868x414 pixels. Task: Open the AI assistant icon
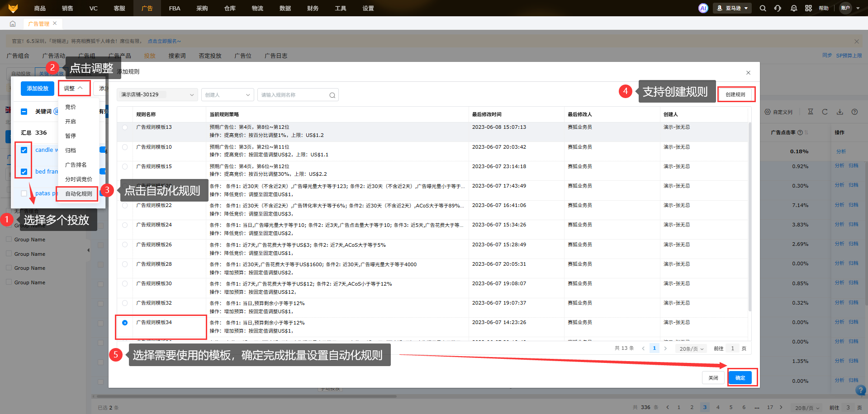pyautogui.click(x=703, y=8)
